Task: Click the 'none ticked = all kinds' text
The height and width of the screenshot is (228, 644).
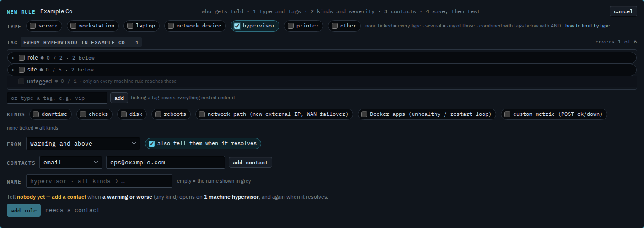Action: point(32,128)
